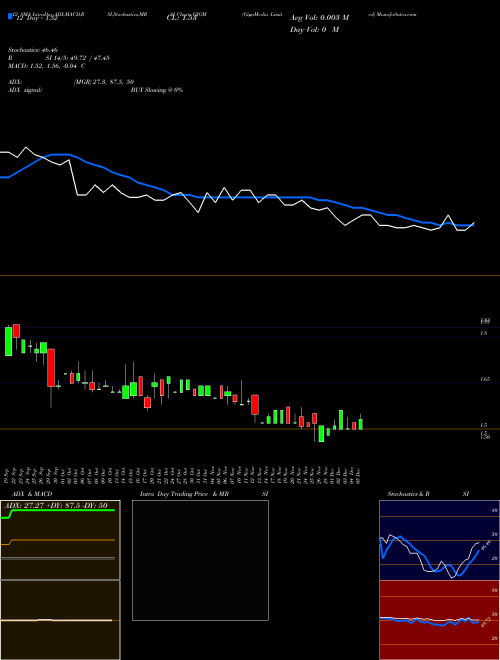Click the 'Avg Vol: 0.003 M' text
The height and width of the screenshot is (660, 500).
pyautogui.click(x=319, y=18)
